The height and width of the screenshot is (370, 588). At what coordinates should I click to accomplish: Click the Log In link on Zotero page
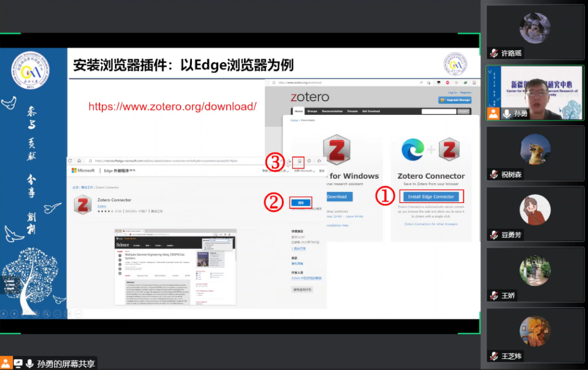(452, 93)
